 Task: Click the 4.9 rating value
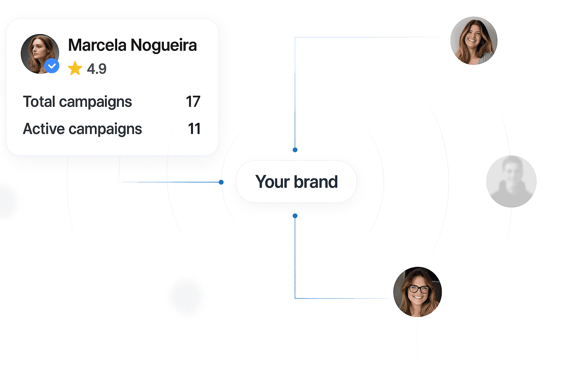tap(96, 69)
